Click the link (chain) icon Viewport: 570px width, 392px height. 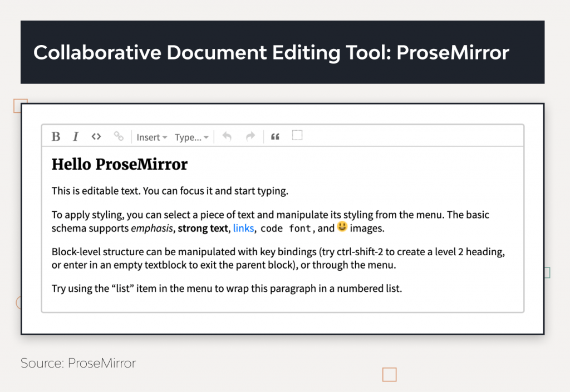tap(119, 136)
